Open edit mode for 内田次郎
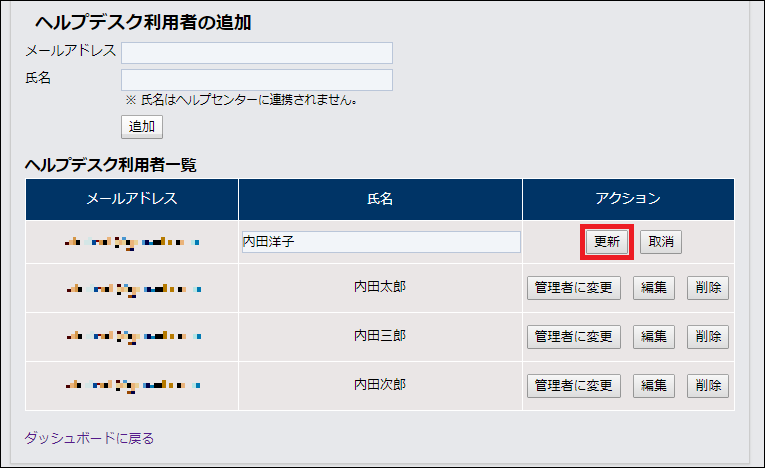 (x=654, y=386)
